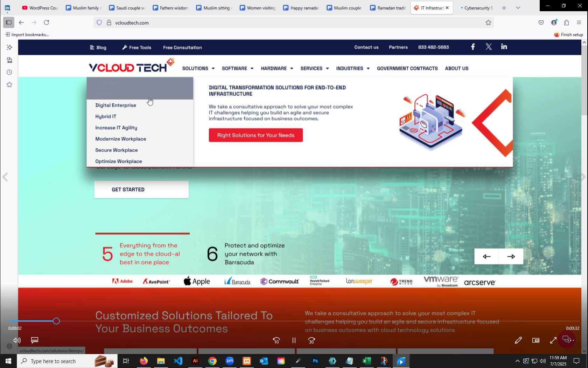Reload the vcloudtech page
588x368 pixels.
point(47,22)
